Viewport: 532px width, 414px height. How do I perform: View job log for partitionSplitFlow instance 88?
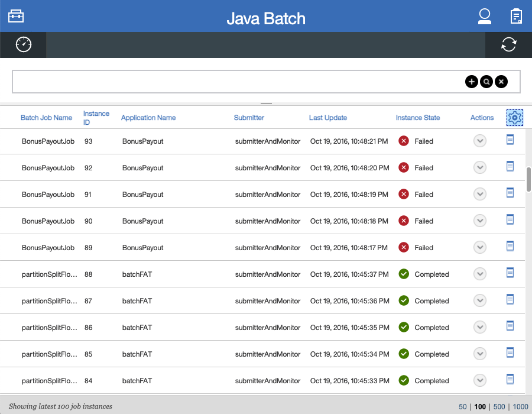tap(510, 273)
